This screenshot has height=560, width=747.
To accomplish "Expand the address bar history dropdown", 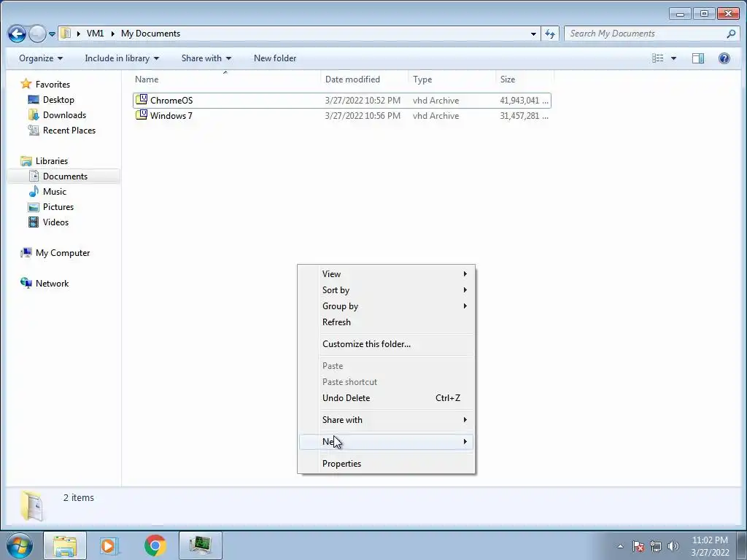I will pos(533,34).
